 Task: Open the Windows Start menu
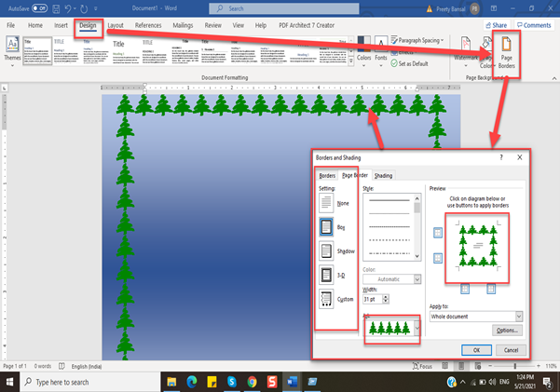(x=9, y=382)
